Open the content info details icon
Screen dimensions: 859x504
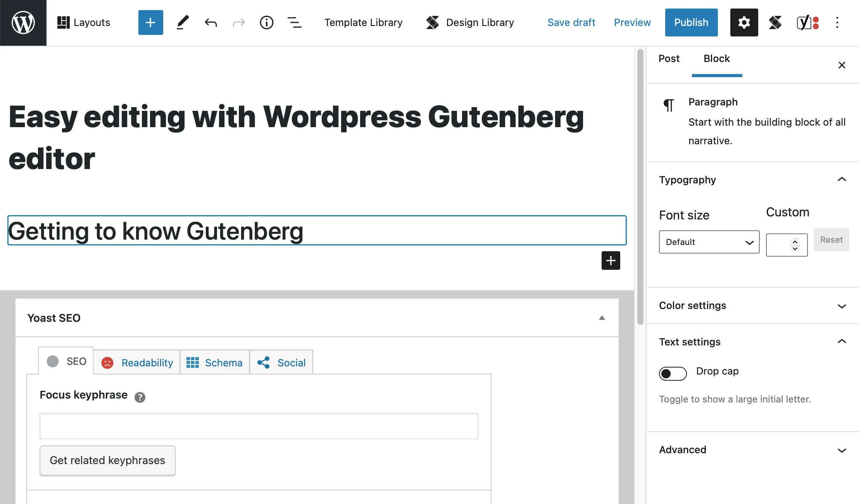point(266,22)
